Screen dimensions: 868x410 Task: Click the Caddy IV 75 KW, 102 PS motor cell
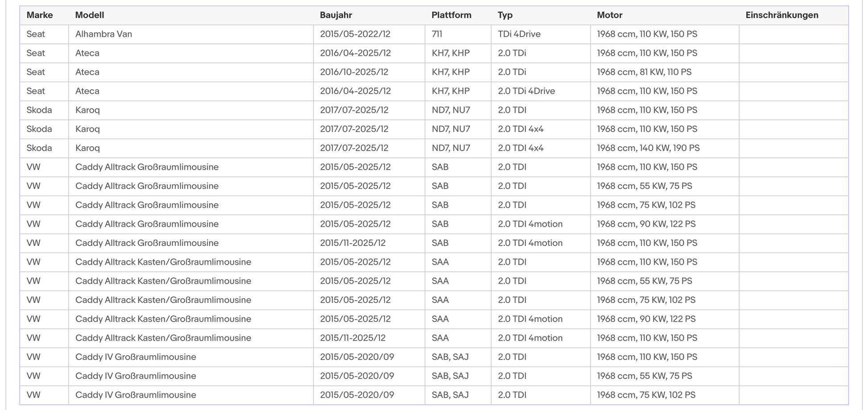pyautogui.click(x=665, y=395)
